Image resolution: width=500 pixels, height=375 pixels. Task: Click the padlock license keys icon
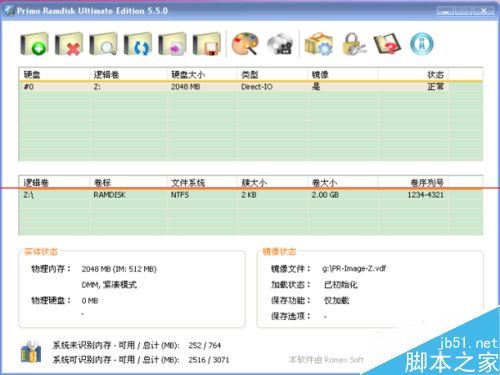(x=354, y=44)
